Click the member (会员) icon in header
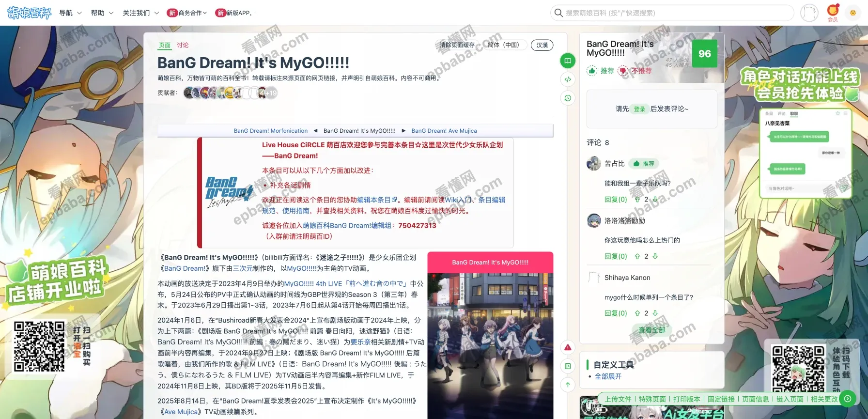This screenshot has height=419, width=868. click(833, 13)
